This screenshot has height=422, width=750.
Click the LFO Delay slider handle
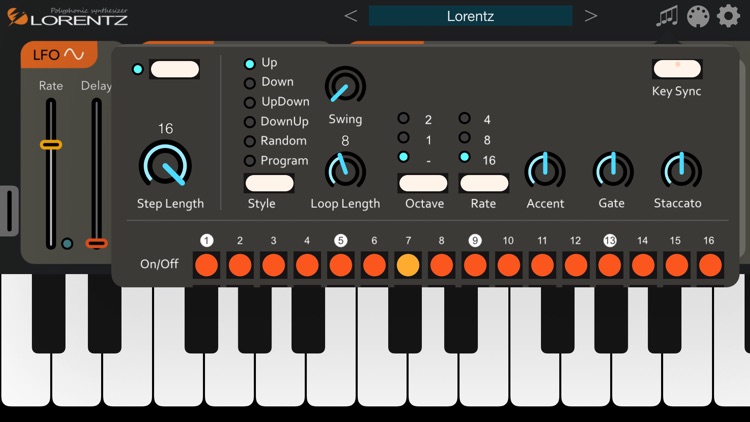click(97, 243)
